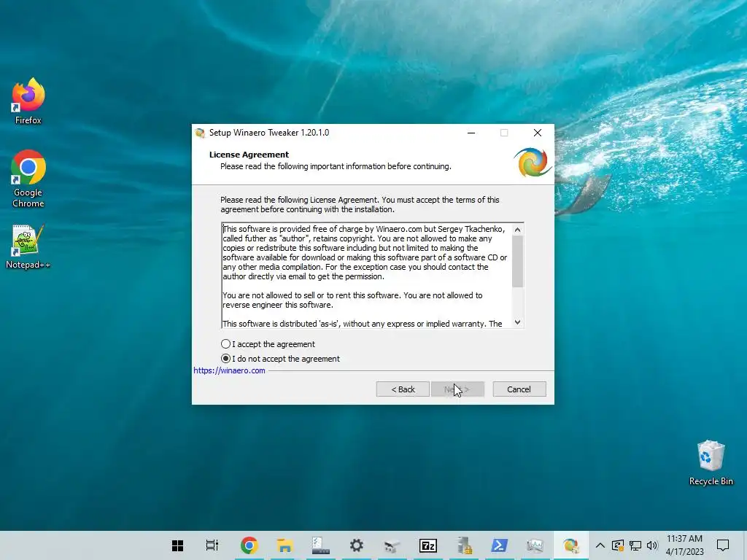The width and height of the screenshot is (747, 560).
Task: Cancel the Winaero Tweaker setup
Action: pyautogui.click(x=519, y=389)
